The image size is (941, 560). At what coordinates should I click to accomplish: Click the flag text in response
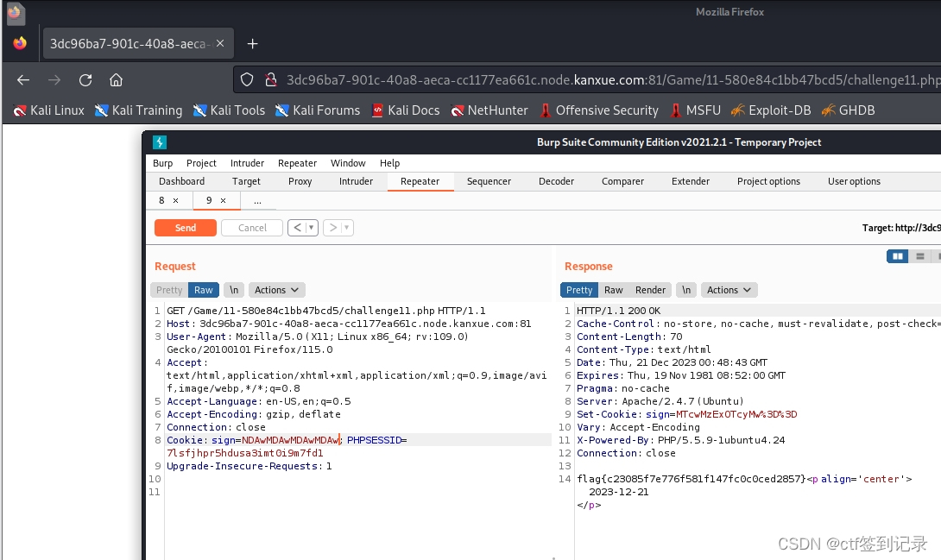pos(692,478)
